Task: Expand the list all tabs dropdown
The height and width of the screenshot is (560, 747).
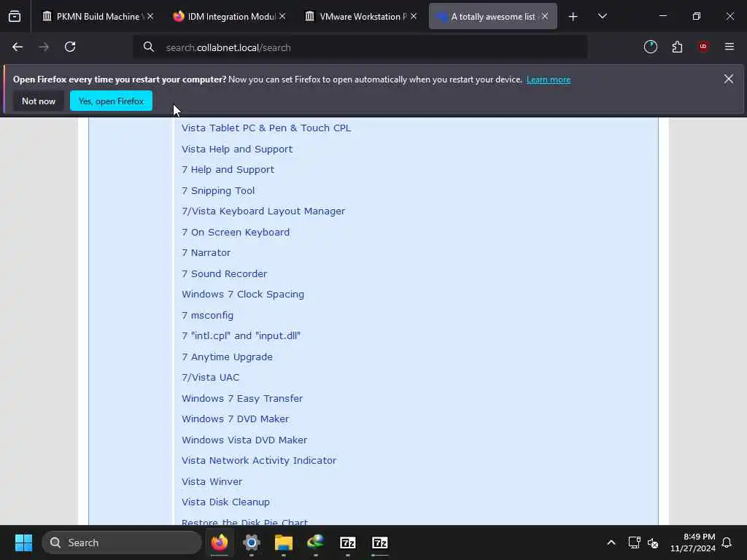Action: 602,16
